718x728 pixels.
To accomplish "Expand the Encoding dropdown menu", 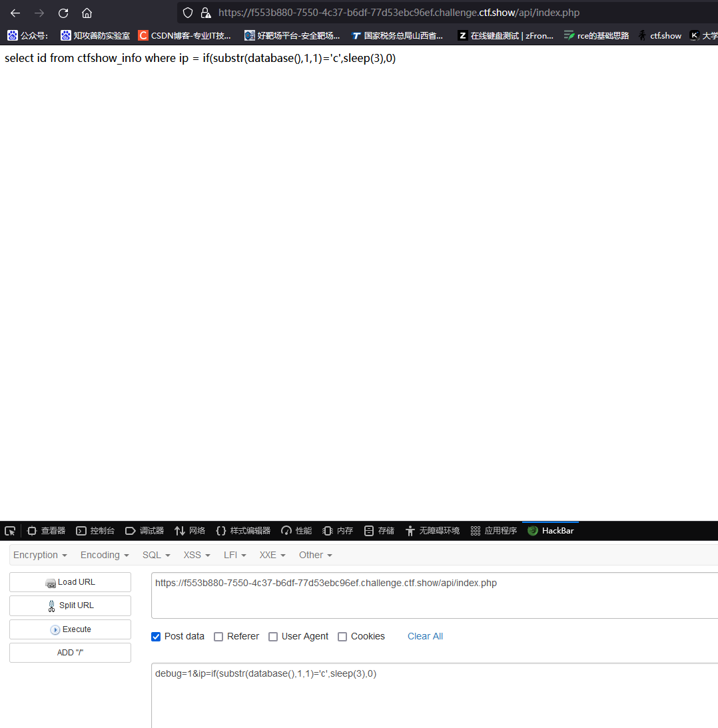I will [105, 555].
